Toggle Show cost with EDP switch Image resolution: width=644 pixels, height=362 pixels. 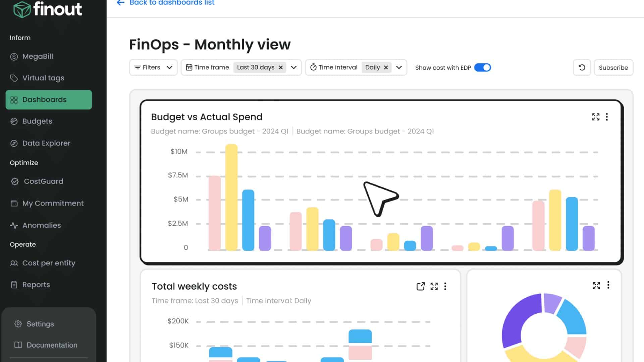(482, 67)
